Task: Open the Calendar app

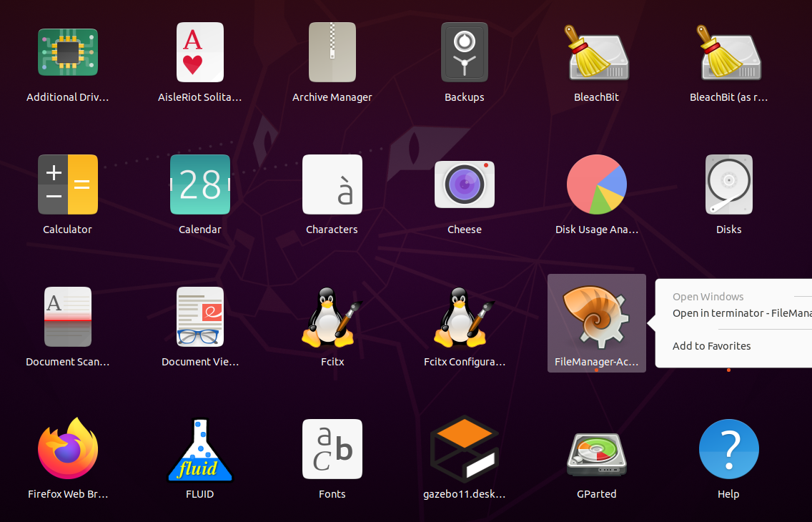Action: (x=200, y=184)
